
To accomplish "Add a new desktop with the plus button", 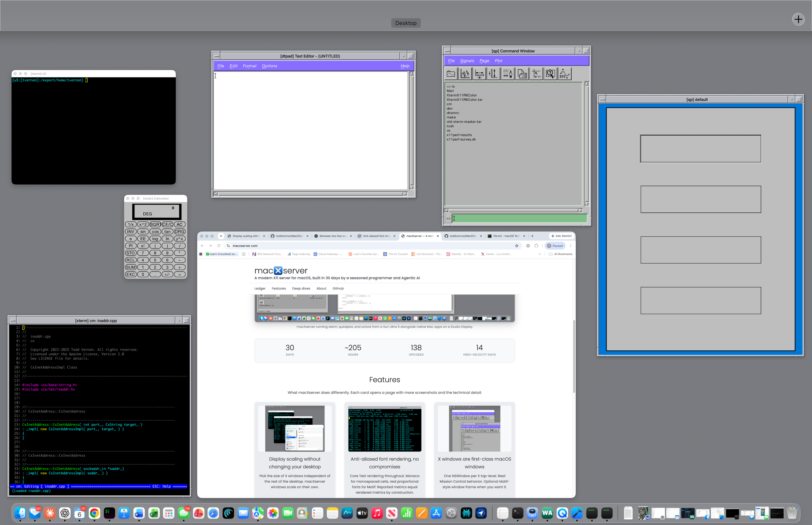I will pyautogui.click(x=798, y=19).
